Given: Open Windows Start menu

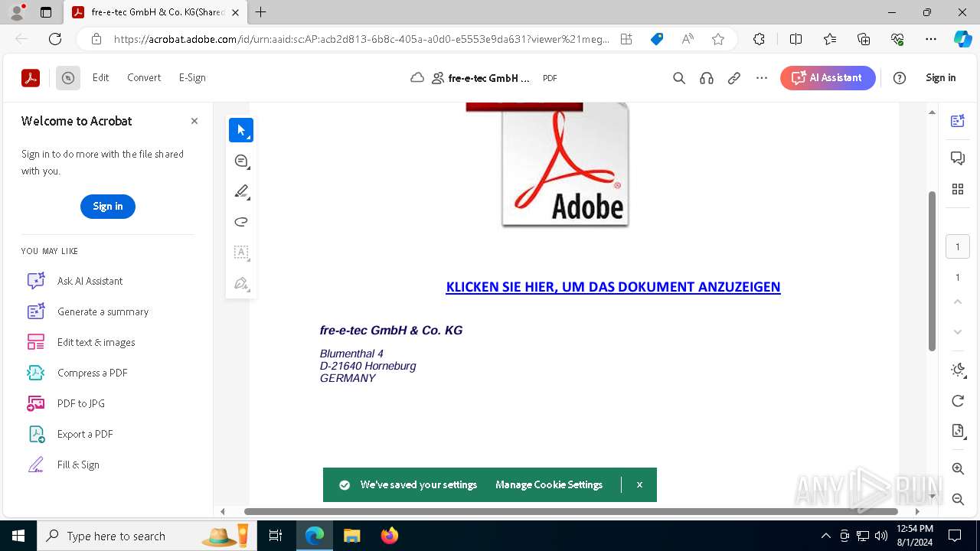Looking at the screenshot, I should 18,536.
